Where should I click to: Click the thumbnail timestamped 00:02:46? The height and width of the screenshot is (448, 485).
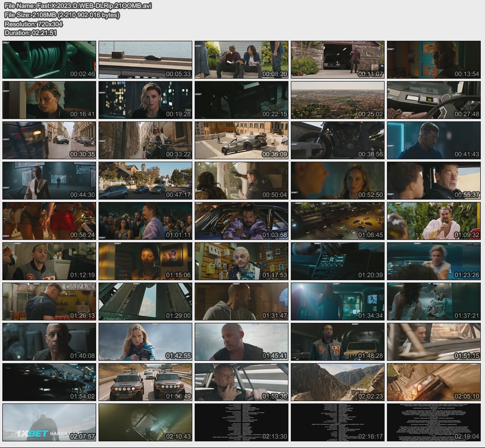click(x=49, y=60)
